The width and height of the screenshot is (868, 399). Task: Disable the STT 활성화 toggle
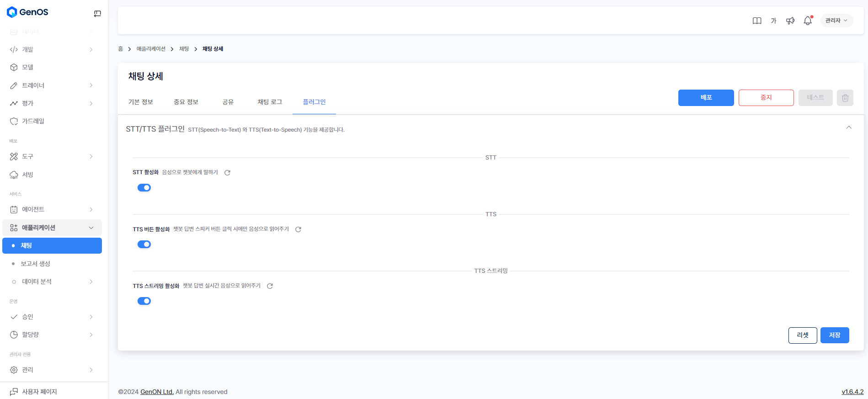144,188
